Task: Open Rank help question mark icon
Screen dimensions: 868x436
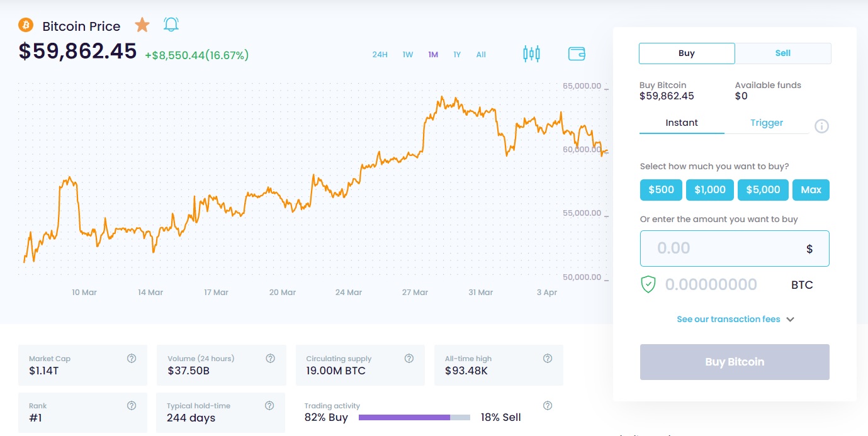Action: (x=132, y=405)
